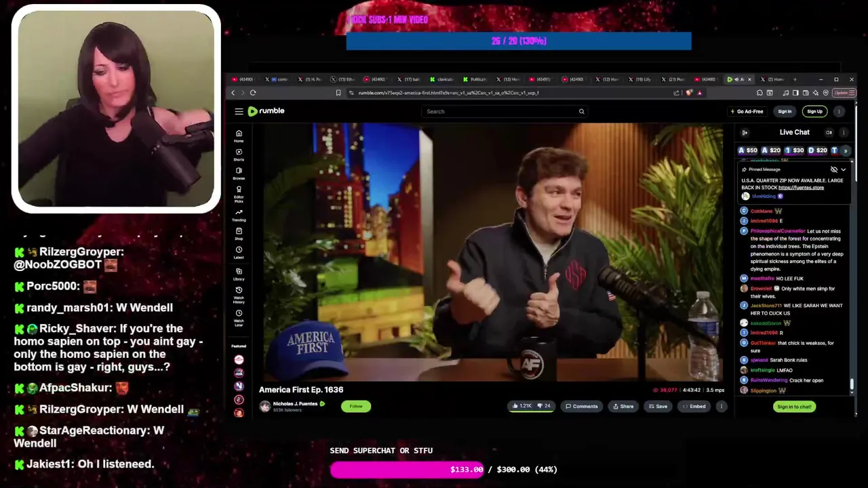868x488 pixels.
Task: Open more video actions menu
Action: point(722,406)
